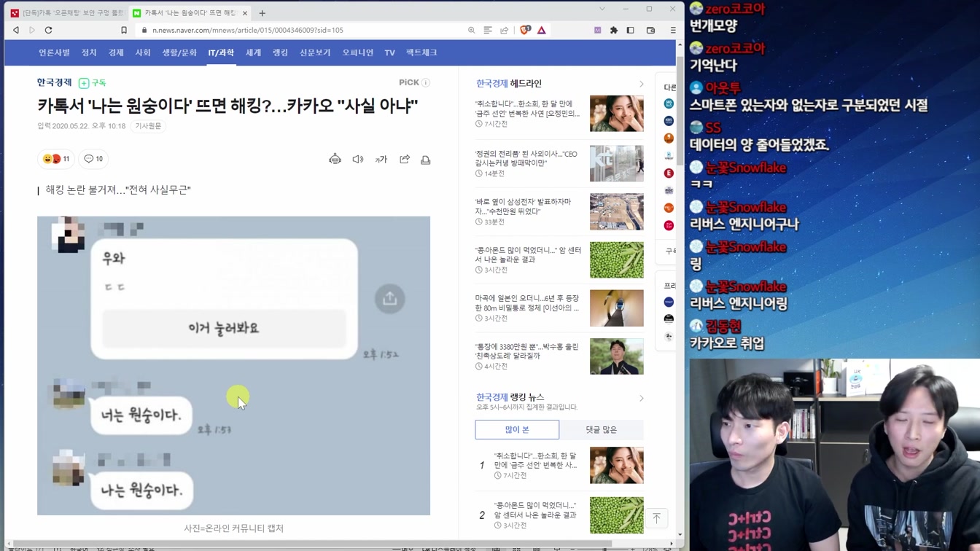
Task: Open the '취소합니다 한소희' headline article
Action: click(527, 109)
